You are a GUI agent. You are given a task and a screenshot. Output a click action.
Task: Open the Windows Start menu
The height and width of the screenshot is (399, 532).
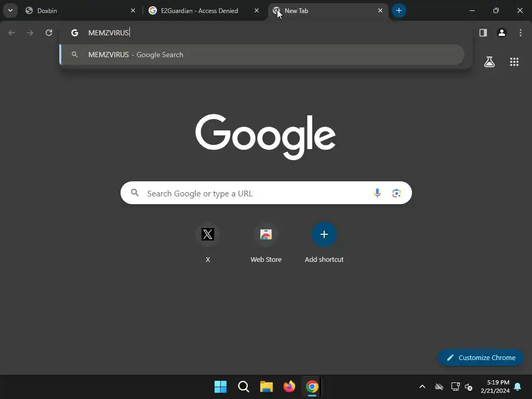220,387
